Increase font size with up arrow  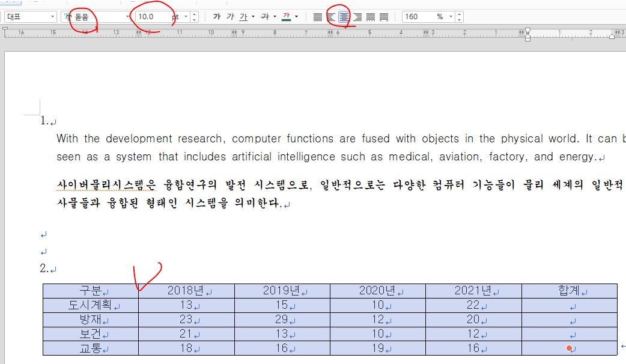(x=195, y=14)
